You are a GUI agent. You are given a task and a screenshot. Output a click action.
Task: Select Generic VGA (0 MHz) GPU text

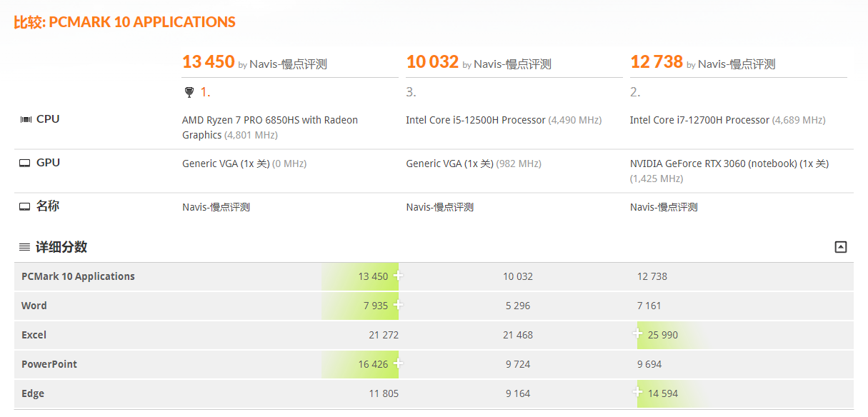244,164
